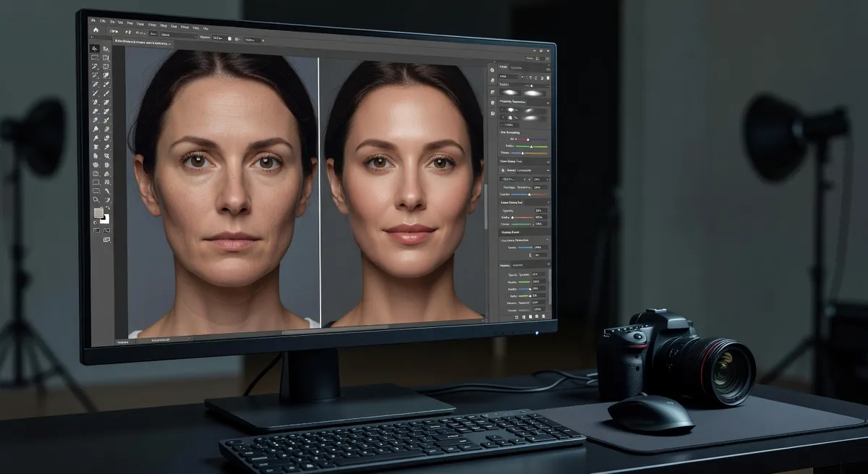Click the unretouched before portrait on the left
The height and width of the screenshot is (474, 868).
223,195
